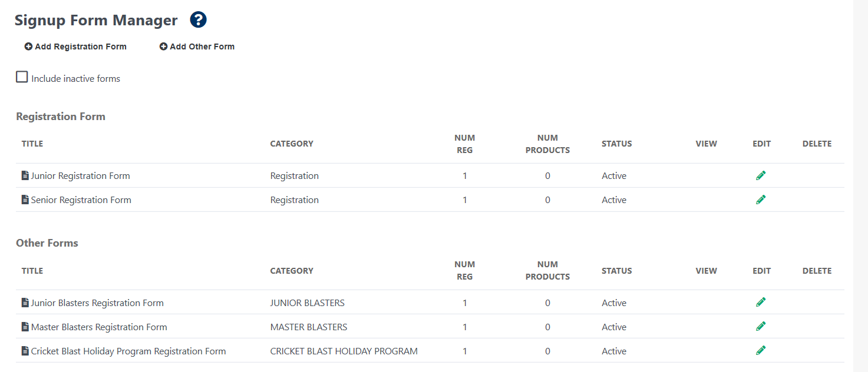Open Junior Blasters Registration Form title

97,303
